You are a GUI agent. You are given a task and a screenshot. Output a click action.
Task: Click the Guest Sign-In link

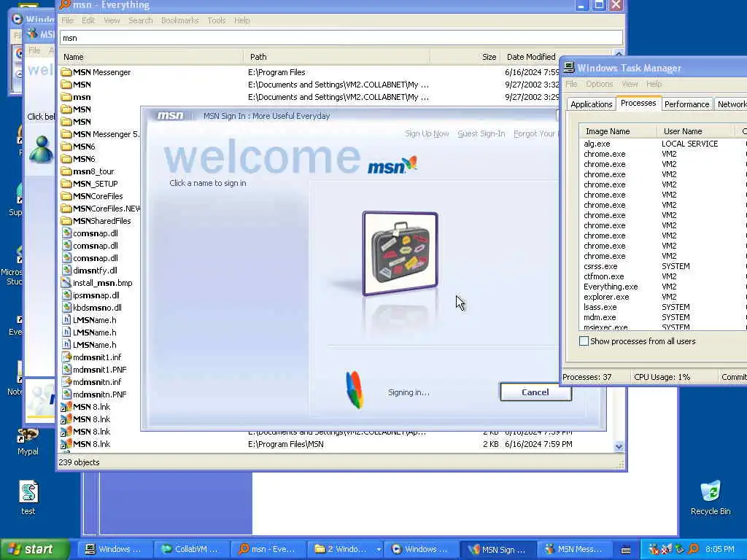click(481, 134)
